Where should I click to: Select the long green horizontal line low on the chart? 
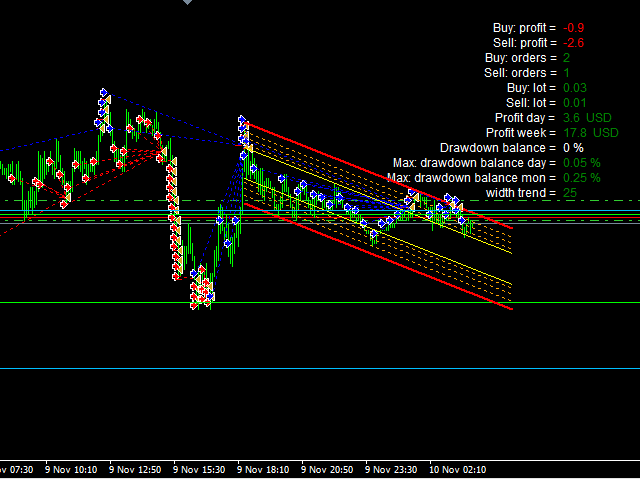coord(320,302)
